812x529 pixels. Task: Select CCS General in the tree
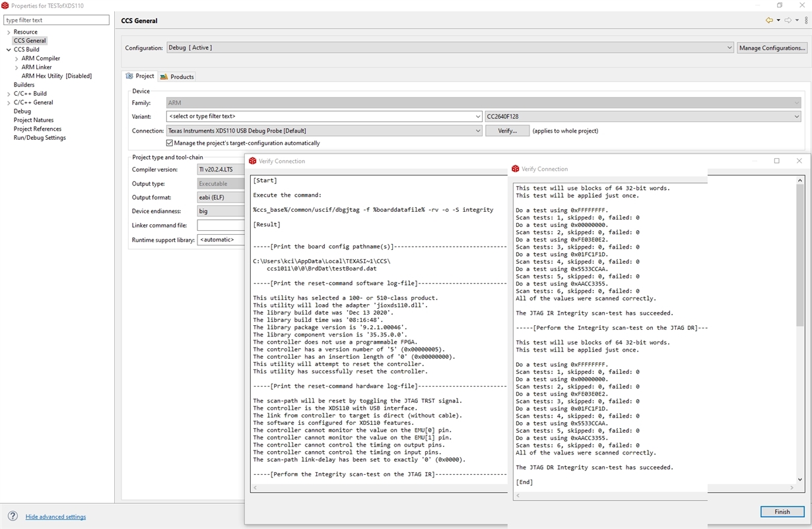click(x=30, y=40)
